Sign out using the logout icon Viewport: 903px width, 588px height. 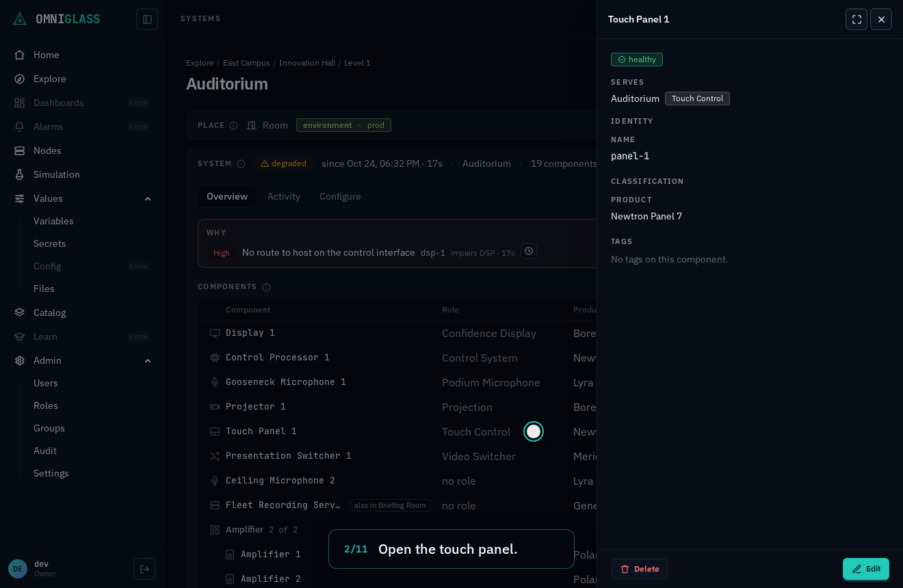click(x=144, y=569)
